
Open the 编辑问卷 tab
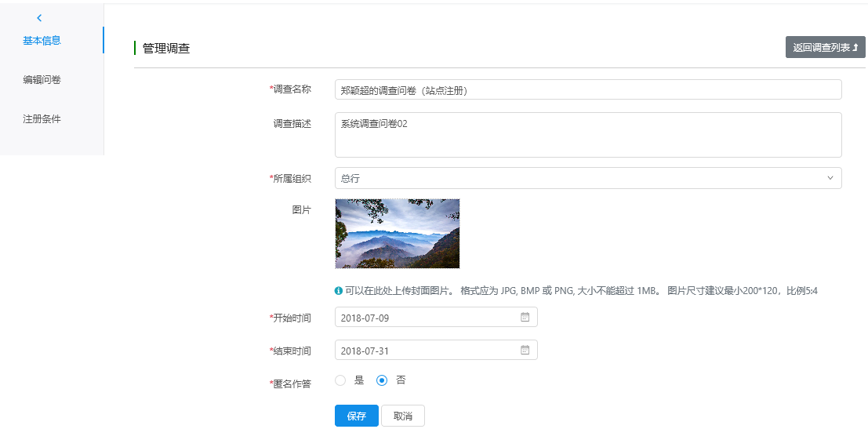point(42,80)
